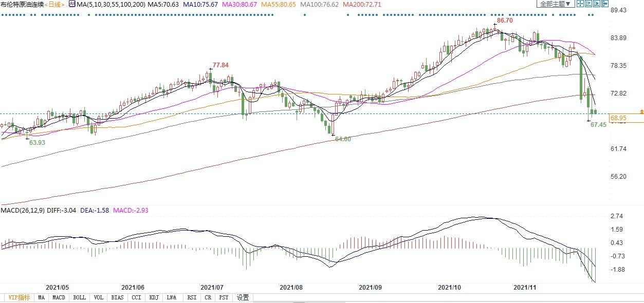Switch to the MACD indicator tab
Screen dimensions: 644x303
[59, 297]
